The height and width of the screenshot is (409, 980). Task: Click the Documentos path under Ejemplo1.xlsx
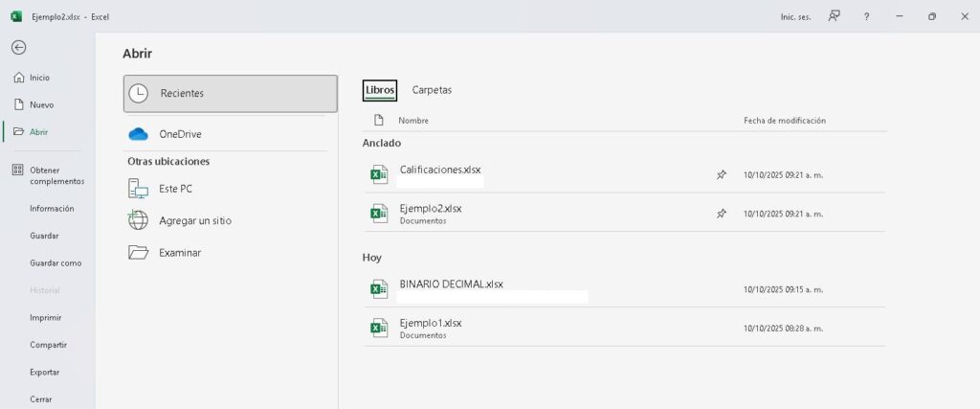(423, 335)
